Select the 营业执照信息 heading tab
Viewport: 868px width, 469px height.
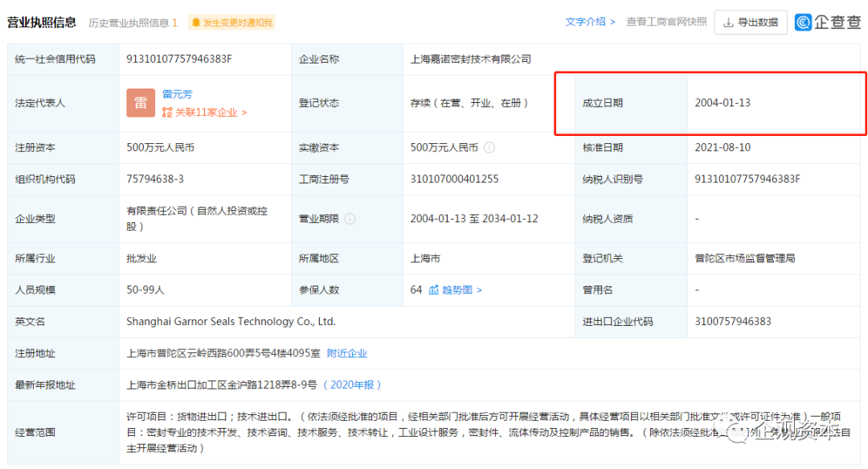[x=42, y=23]
